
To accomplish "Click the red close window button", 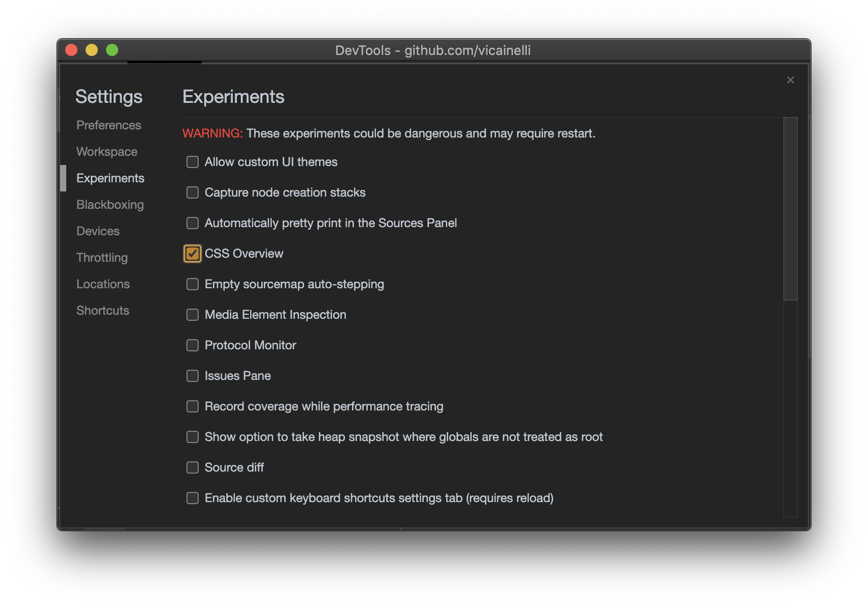I will click(x=71, y=50).
